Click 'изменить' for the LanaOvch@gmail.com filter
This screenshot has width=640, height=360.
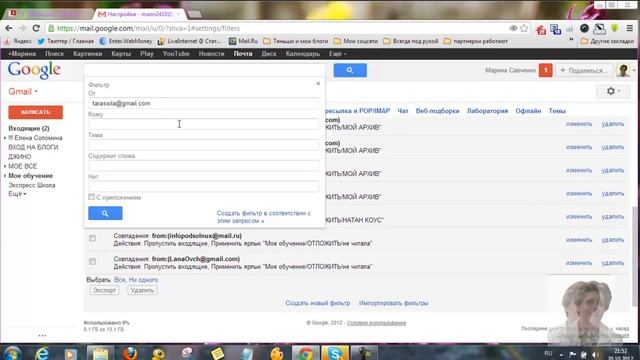[579, 263]
